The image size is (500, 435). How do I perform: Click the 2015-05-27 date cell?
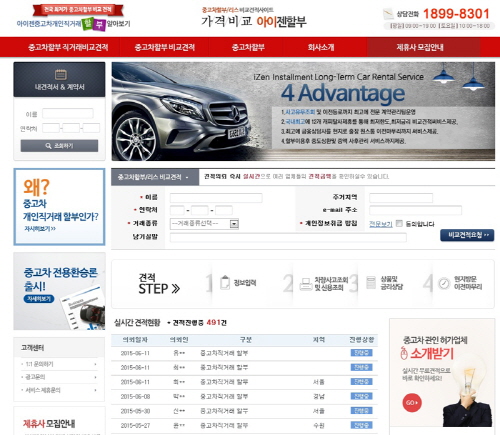pos(135,426)
